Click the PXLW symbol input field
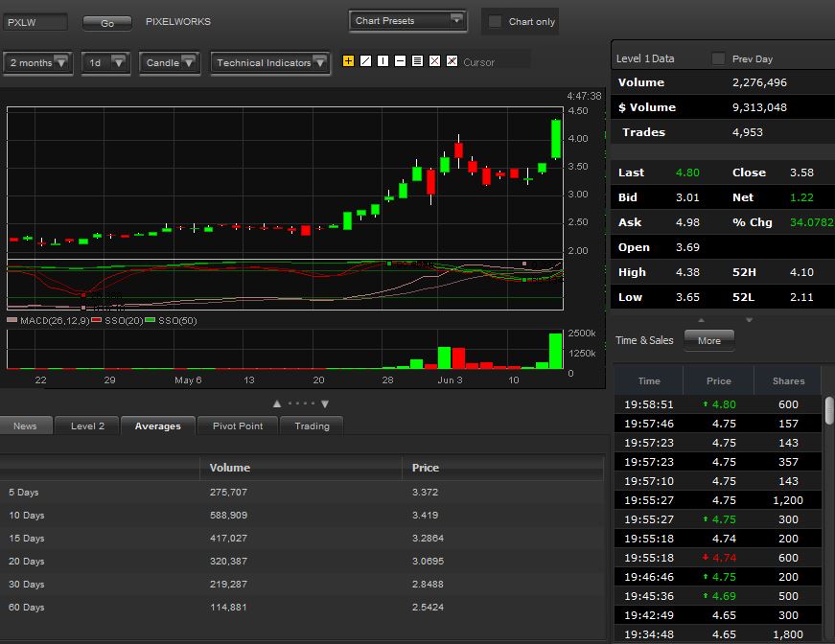The width and height of the screenshot is (835, 644). pyautogui.click(x=35, y=22)
